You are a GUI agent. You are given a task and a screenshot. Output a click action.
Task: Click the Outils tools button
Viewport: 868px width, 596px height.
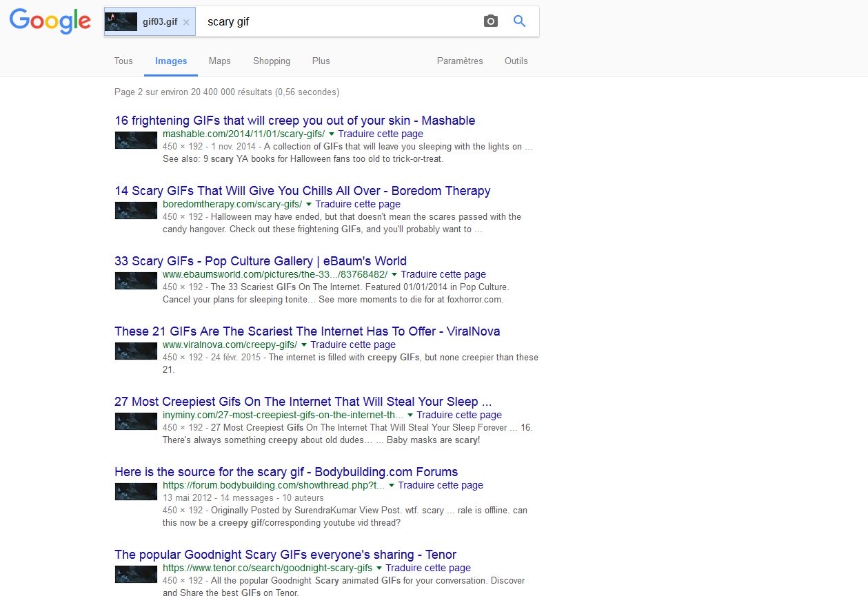click(516, 61)
